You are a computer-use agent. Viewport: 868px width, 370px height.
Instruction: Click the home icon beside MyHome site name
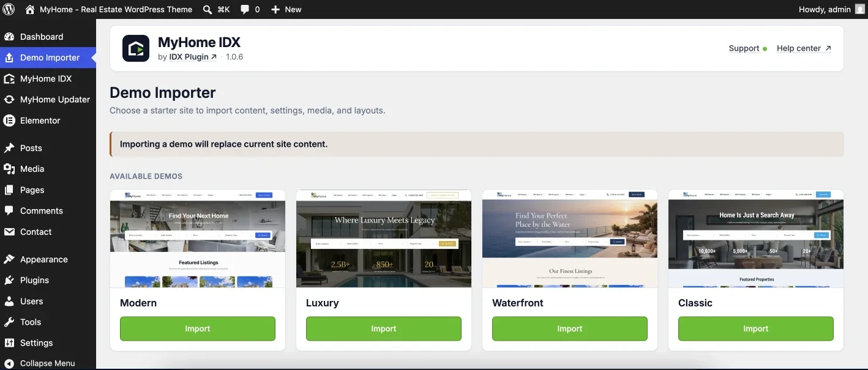(x=30, y=9)
